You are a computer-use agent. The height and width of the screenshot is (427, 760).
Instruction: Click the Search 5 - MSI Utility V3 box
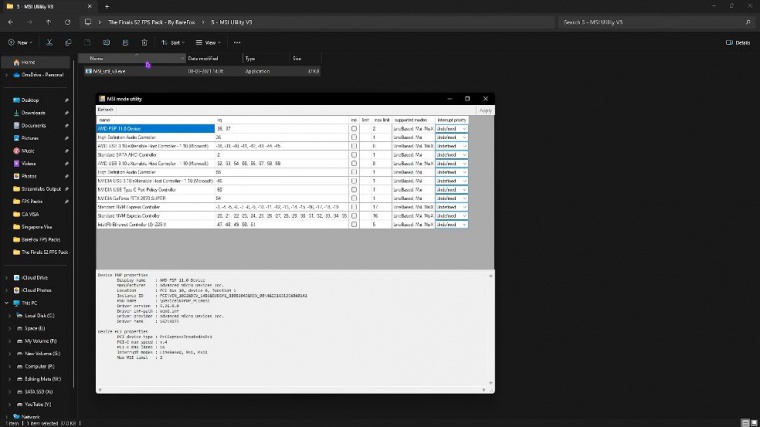650,21
